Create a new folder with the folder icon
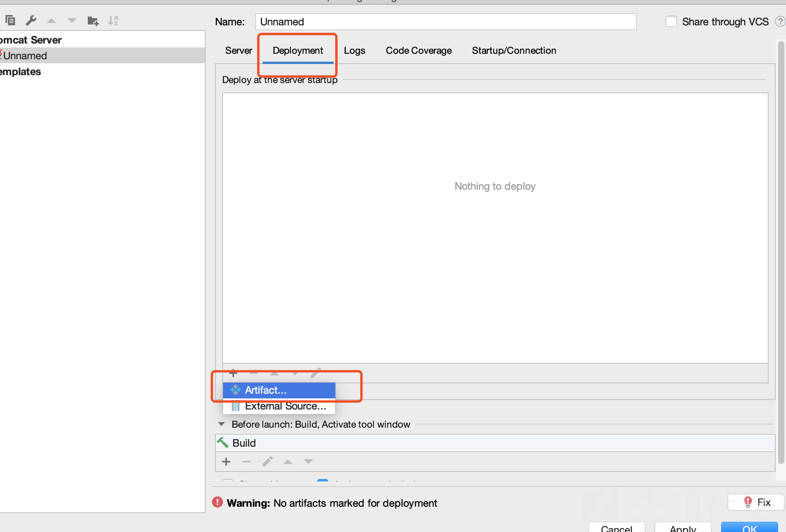 click(x=93, y=21)
